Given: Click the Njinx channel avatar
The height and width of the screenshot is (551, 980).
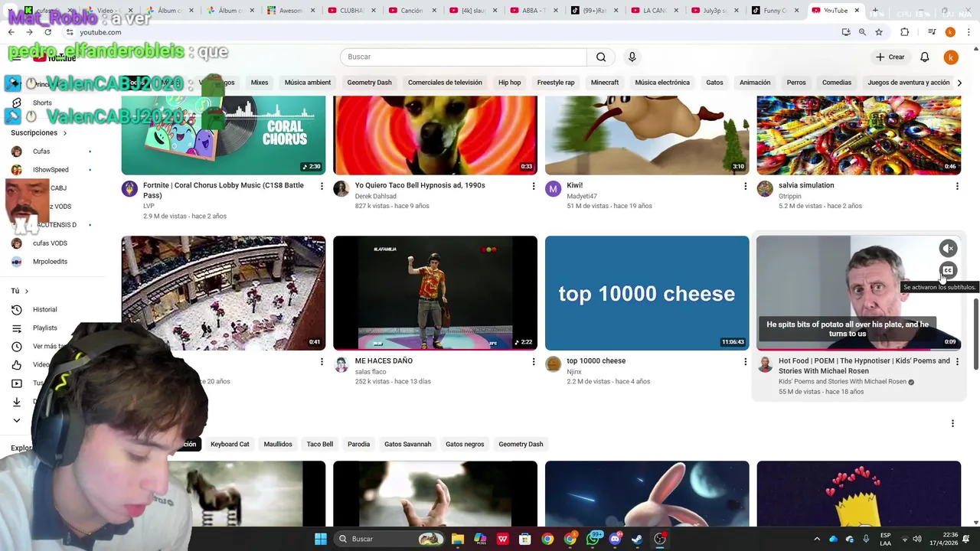Looking at the screenshot, I should [x=553, y=364].
